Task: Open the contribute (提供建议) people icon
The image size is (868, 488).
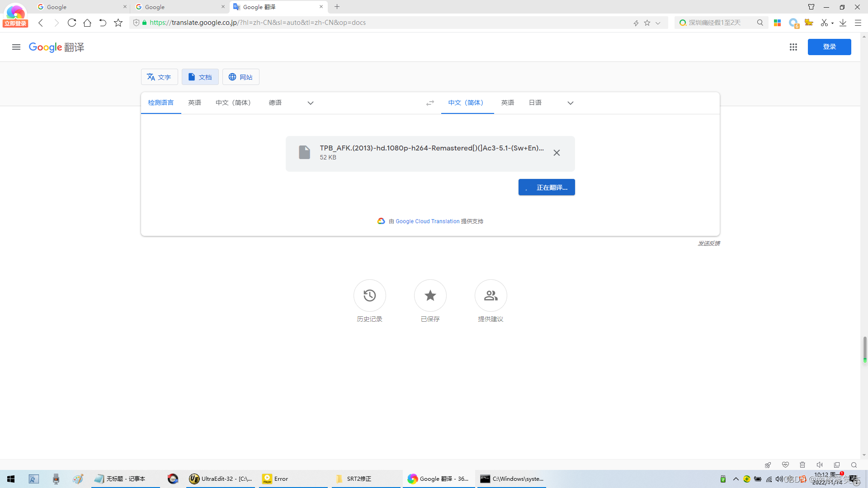Action: 491,296
